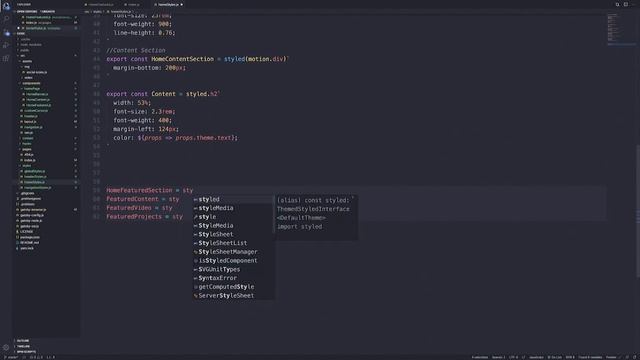
Task: Expand the public folder
Action: (x=24, y=50)
